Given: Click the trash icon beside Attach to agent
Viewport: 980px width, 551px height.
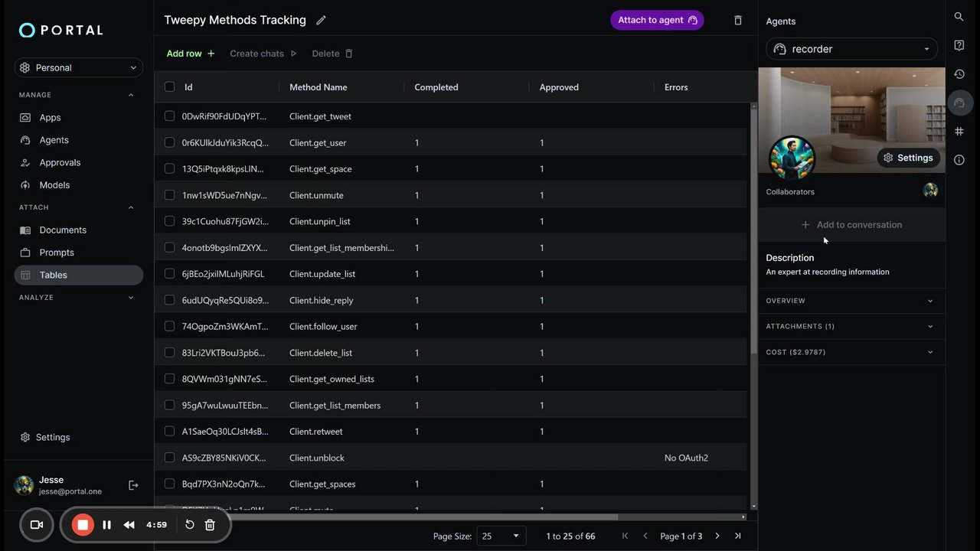Looking at the screenshot, I should click(x=738, y=21).
